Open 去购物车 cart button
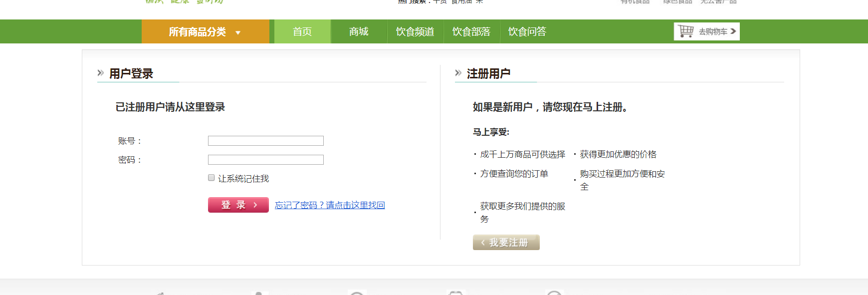The image size is (868, 295). pyautogui.click(x=706, y=31)
